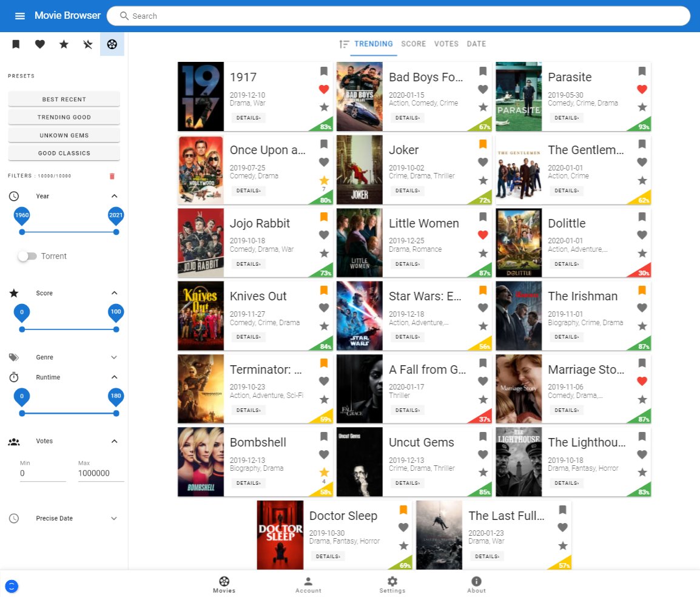The image size is (700, 597).
Task: Click star icon on The Lighthouse card
Action: click(642, 473)
